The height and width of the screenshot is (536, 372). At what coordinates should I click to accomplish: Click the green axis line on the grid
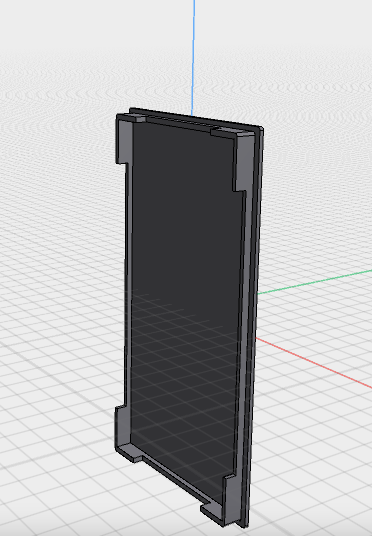coord(315,282)
